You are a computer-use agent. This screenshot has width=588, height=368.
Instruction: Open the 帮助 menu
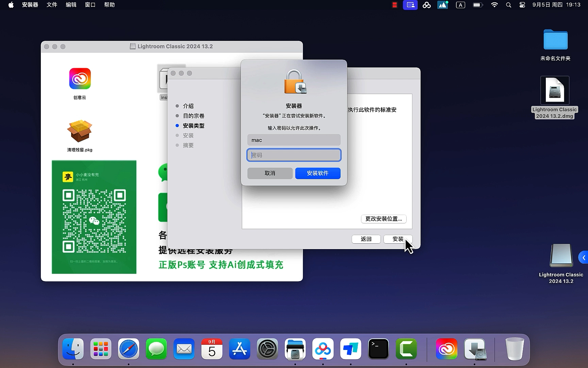109,5
